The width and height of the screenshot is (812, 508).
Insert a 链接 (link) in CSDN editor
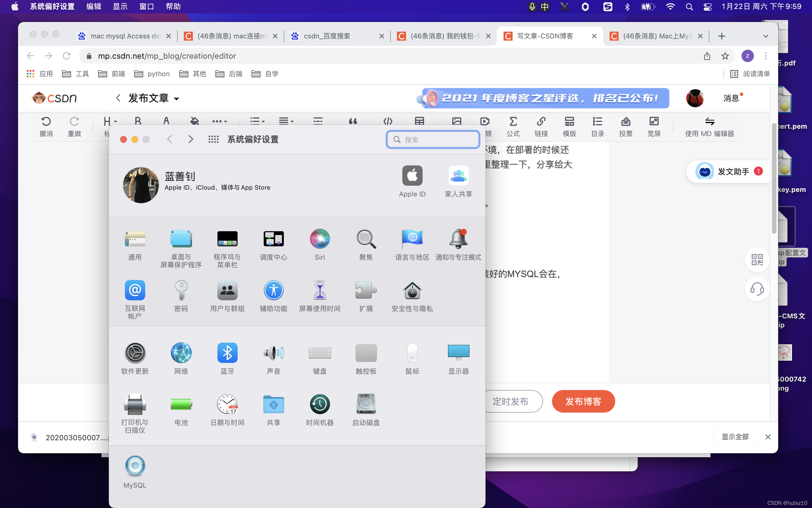pos(541,127)
